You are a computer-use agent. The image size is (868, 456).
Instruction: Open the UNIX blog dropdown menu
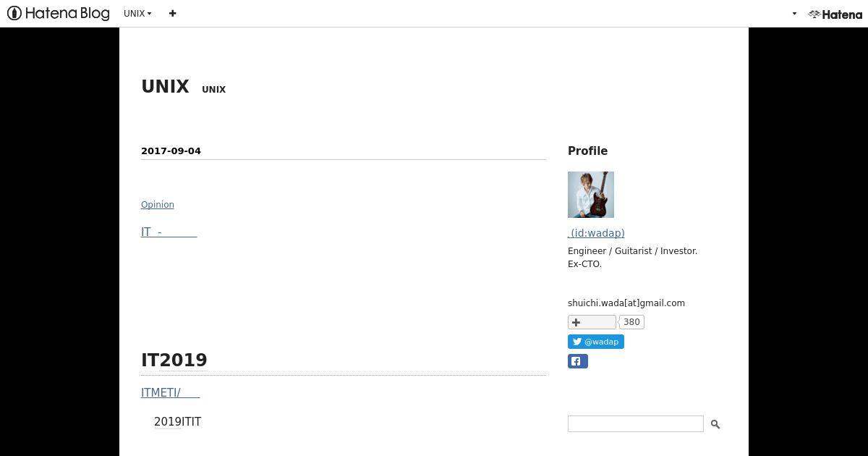tap(137, 14)
